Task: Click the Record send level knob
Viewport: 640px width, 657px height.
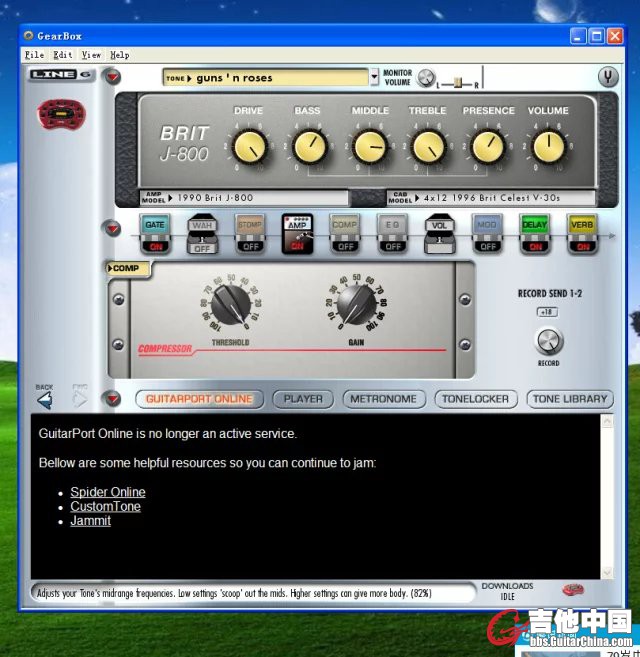Action: [548, 341]
